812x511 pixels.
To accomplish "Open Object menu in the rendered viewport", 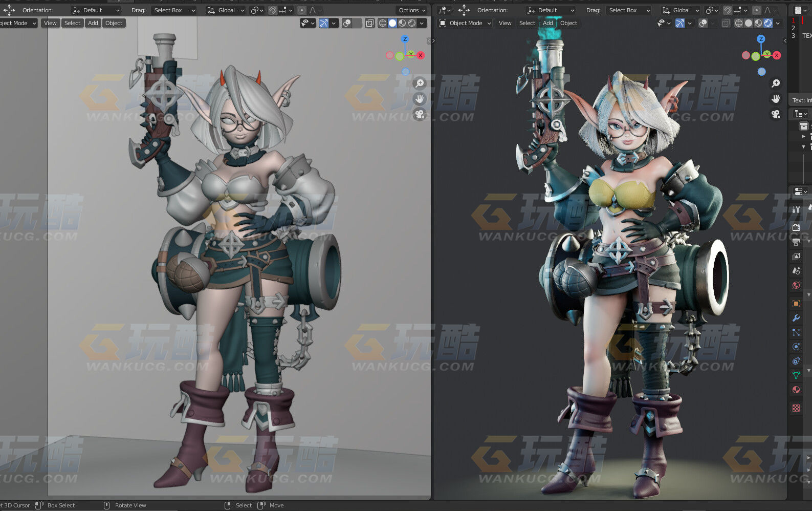I will [568, 23].
